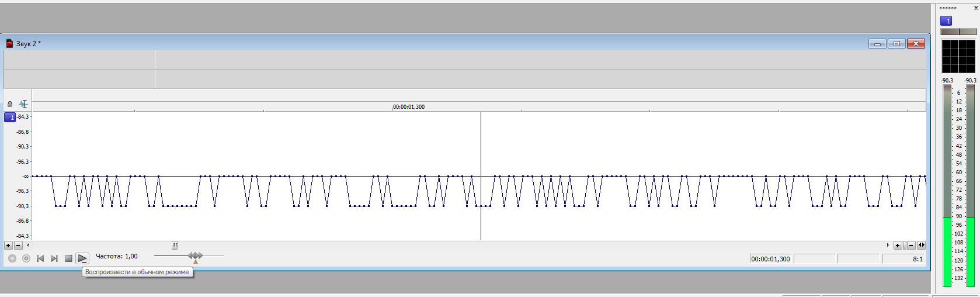980x297 pixels.
Task: Click the "Звук 2 *" window title
Action: click(29, 44)
